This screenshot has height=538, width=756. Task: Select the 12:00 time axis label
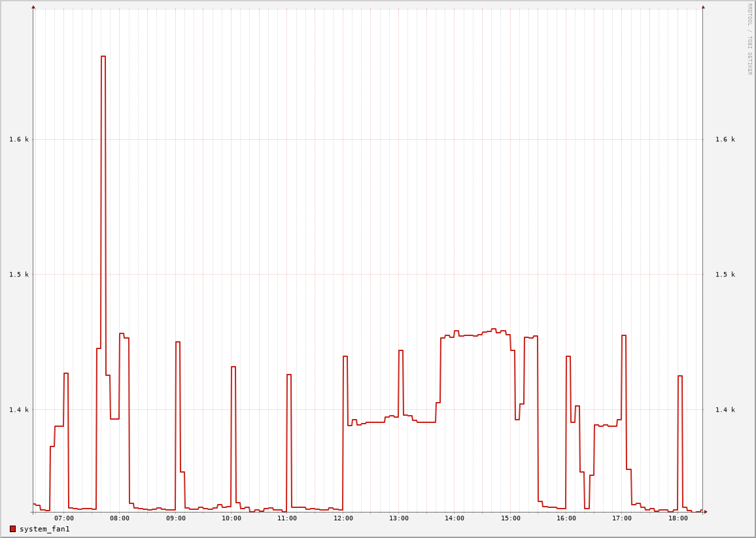[x=343, y=518]
